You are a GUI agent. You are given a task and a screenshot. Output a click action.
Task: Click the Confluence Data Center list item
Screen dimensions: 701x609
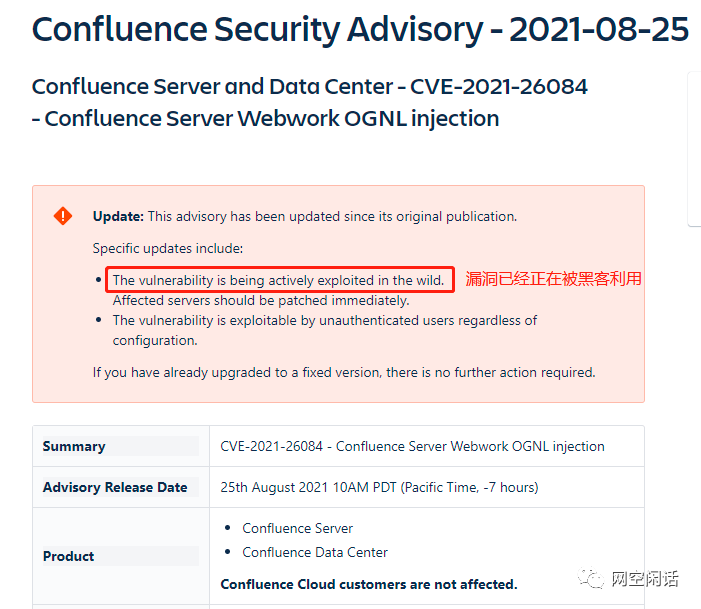point(315,552)
